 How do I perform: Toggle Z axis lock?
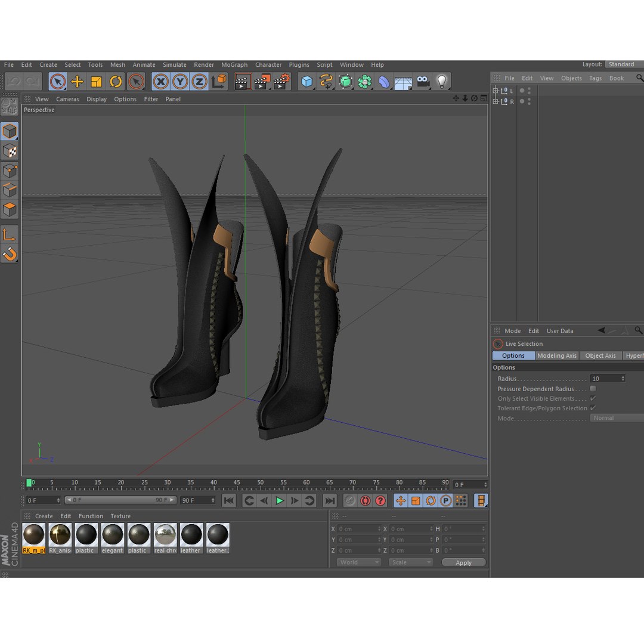click(199, 81)
